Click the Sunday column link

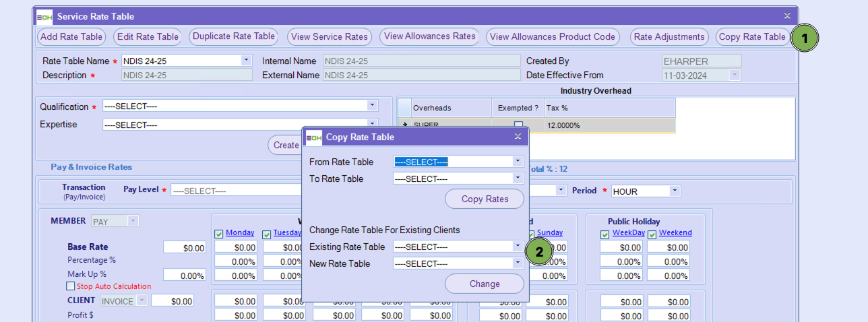549,233
